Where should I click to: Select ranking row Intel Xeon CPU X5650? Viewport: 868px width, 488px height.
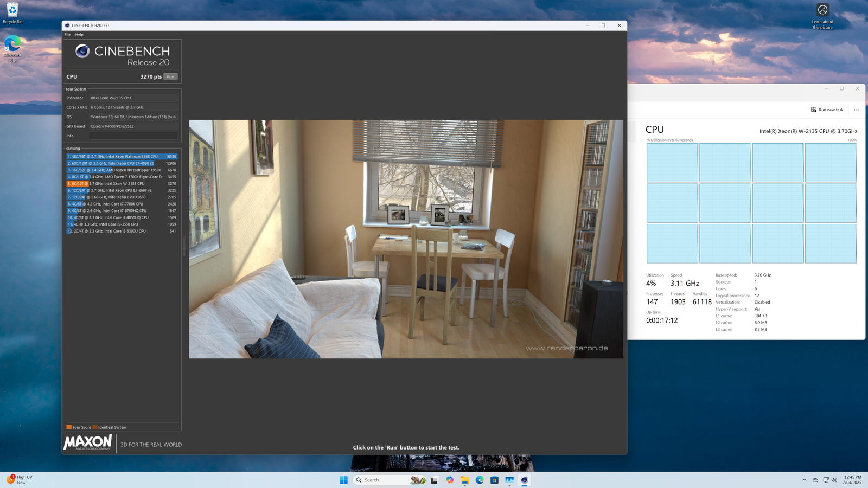[x=122, y=197]
